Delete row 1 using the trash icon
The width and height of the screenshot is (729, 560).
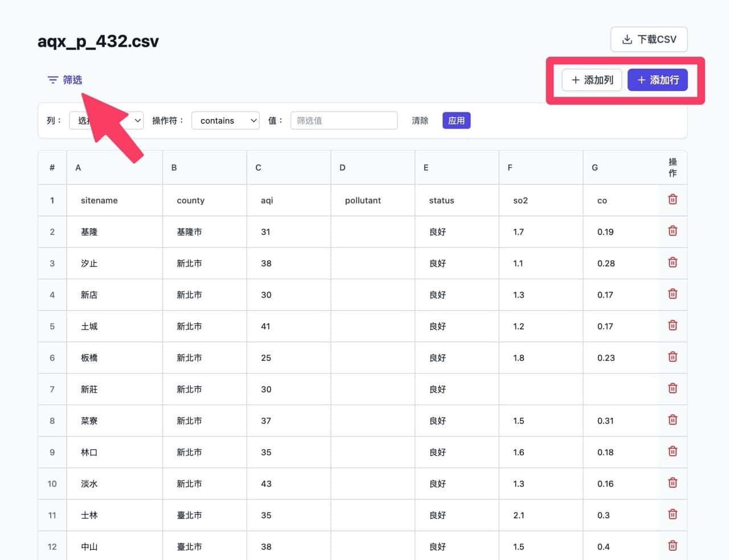(673, 200)
